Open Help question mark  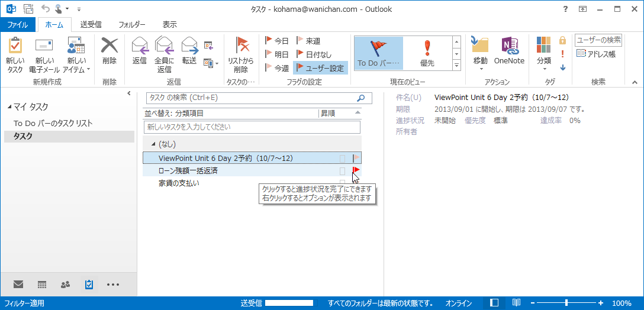click(x=565, y=9)
